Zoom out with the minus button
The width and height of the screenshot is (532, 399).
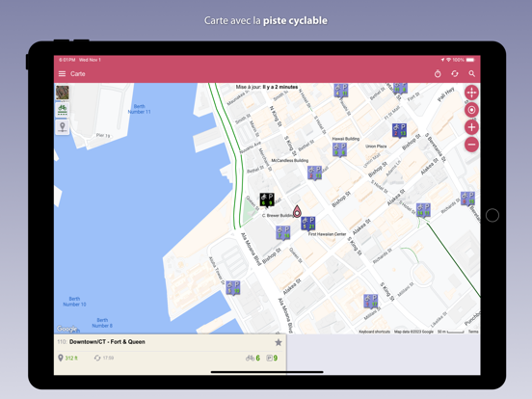point(471,145)
